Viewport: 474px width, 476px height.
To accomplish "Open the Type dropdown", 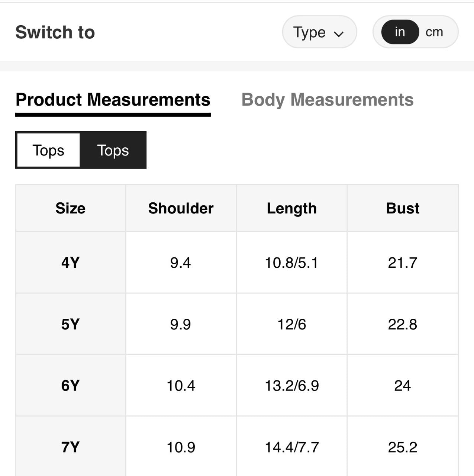I will (x=319, y=32).
